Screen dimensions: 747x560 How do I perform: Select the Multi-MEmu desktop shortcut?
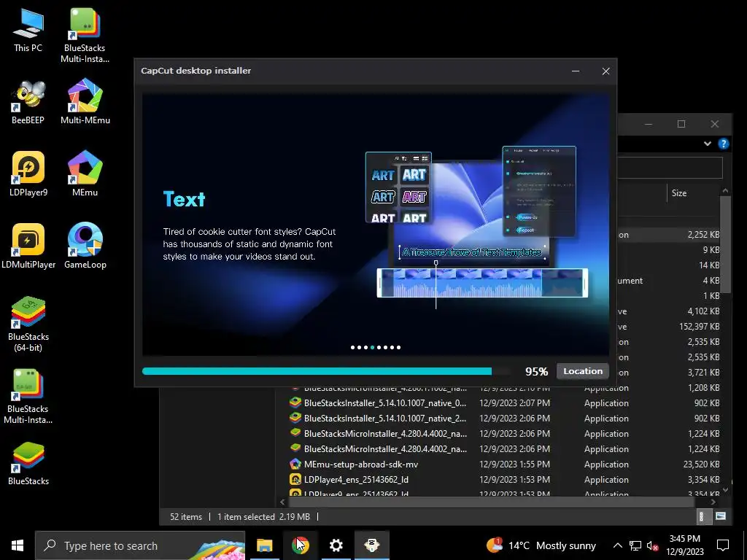click(85, 103)
